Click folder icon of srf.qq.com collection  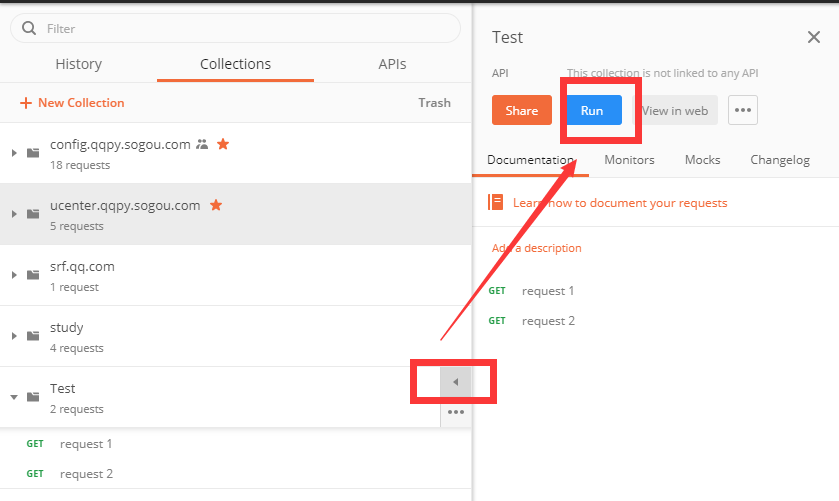[33, 275]
